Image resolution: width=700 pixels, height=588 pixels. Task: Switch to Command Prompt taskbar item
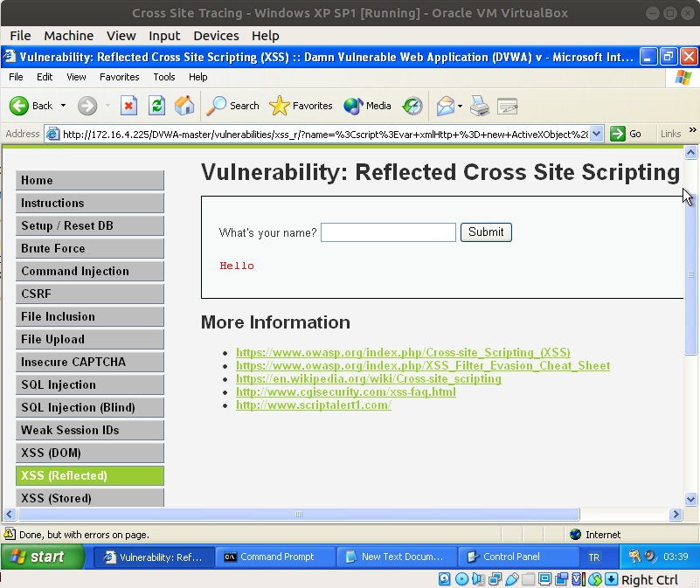(x=275, y=557)
